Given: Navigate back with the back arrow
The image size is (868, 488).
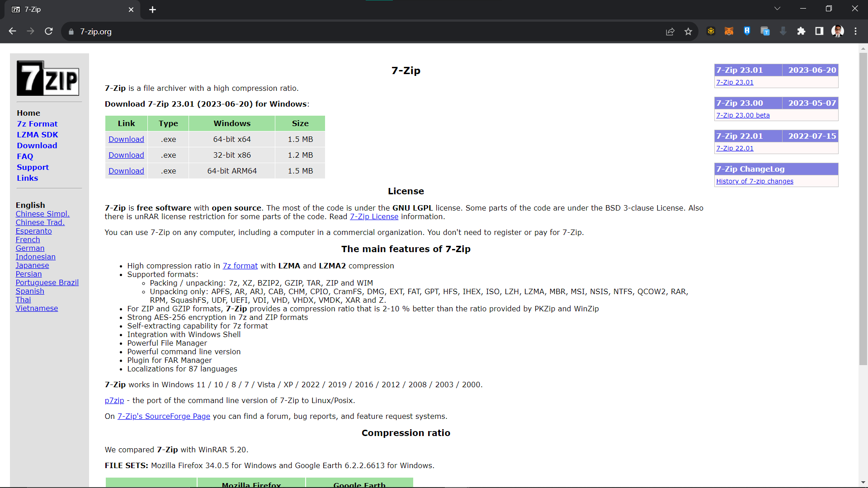Looking at the screenshot, I should pyautogui.click(x=12, y=31).
